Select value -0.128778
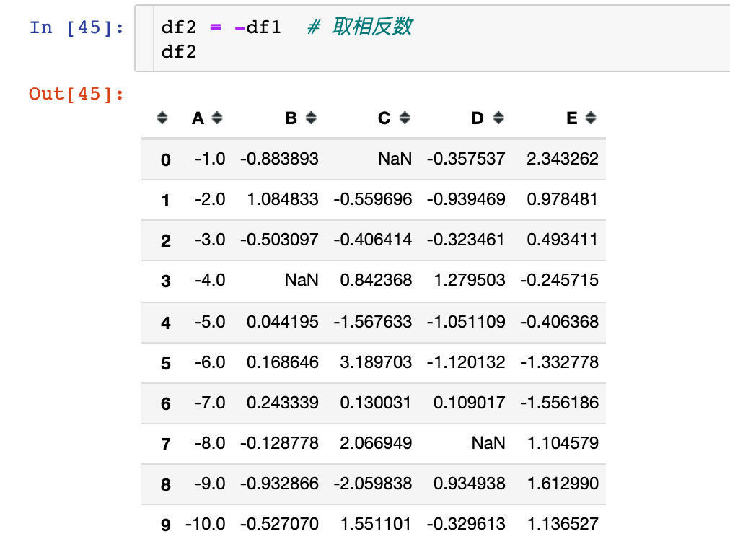730x560 pixels. coord(279,442)
